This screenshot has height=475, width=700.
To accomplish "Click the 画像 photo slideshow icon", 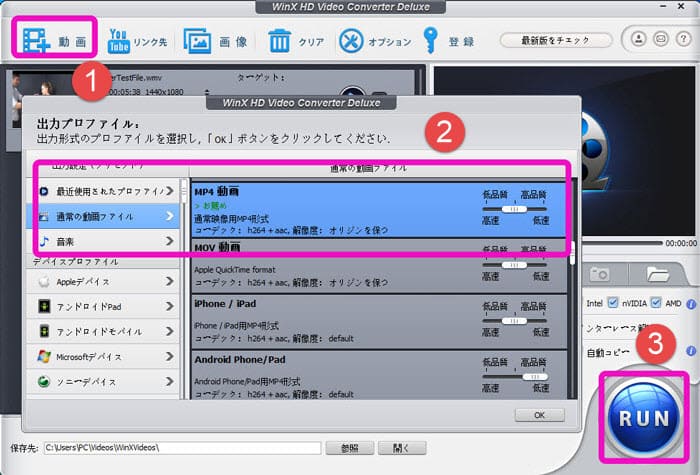I will (x=197, y=41).
